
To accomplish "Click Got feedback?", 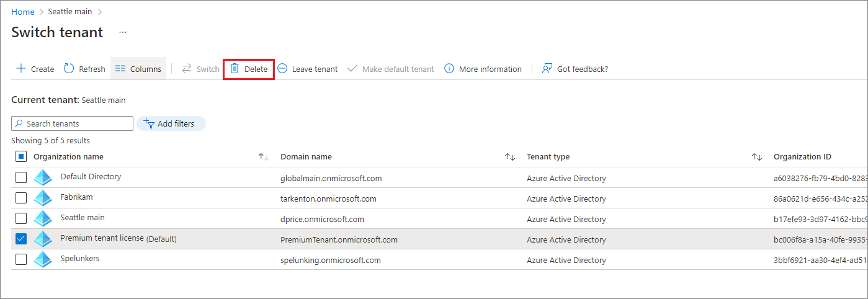I will coord(575,69).
